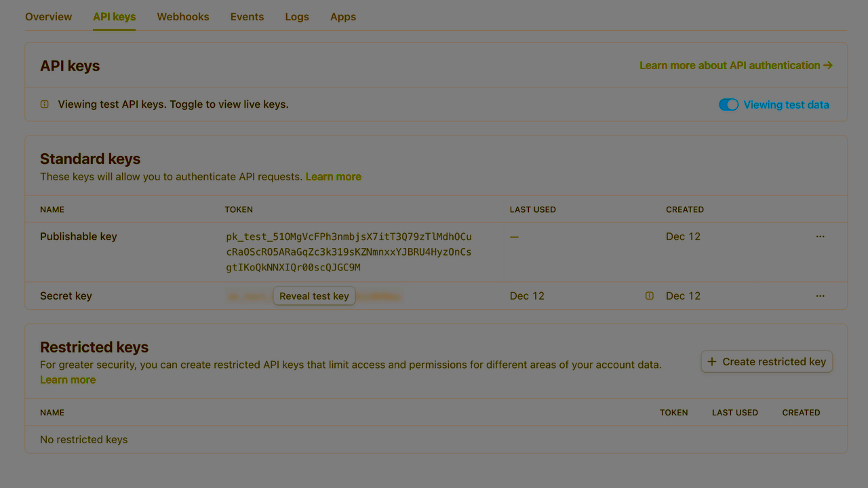
Task: Toggle the Viewing test data switch
Action: [728, 104]
